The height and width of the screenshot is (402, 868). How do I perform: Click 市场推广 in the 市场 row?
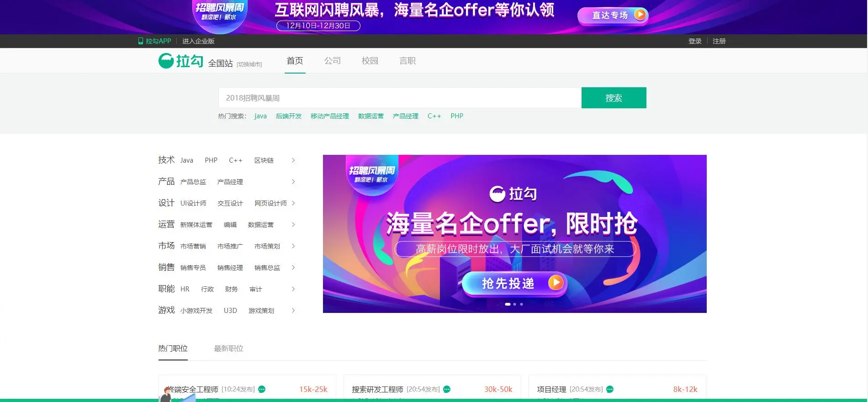coord(230,246)
